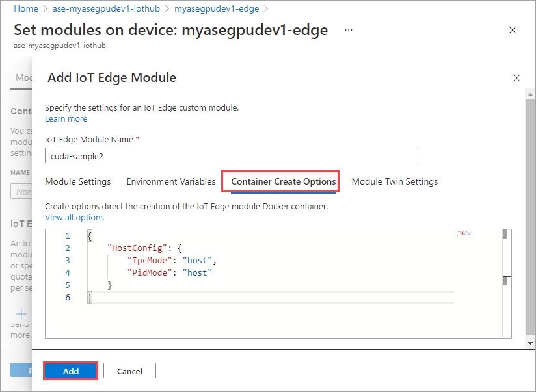Select line number 3 in the JSON editor
Viewport: 536px width, 392px height.
[x=67, y=260]
